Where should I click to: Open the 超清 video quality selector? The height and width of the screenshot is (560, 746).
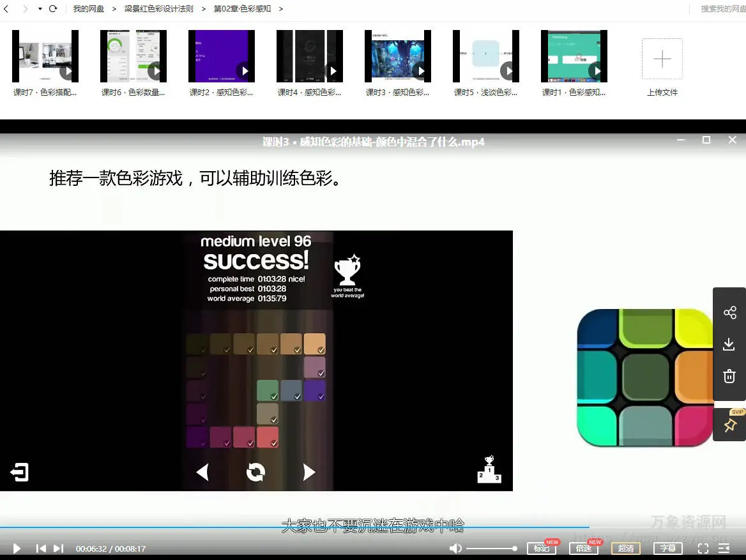point(626,549)
